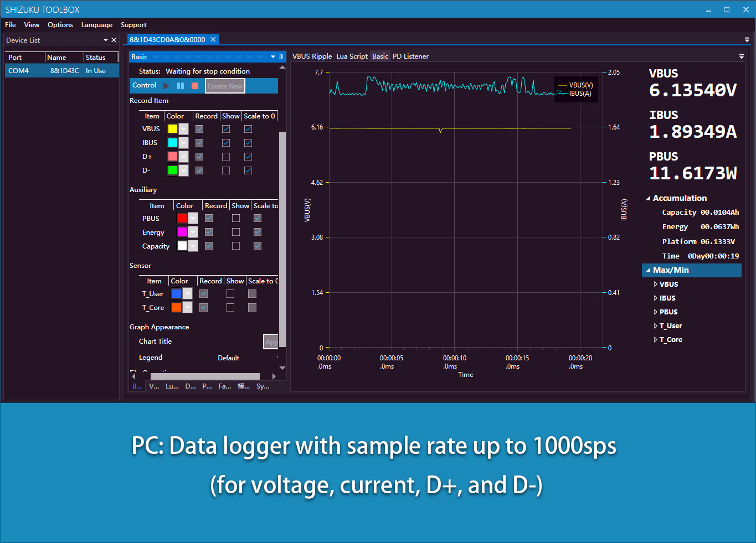The height and width of the screenshot is (543, 756).
Task: Select the COM4 device row
Action: [x=62, y=71]
